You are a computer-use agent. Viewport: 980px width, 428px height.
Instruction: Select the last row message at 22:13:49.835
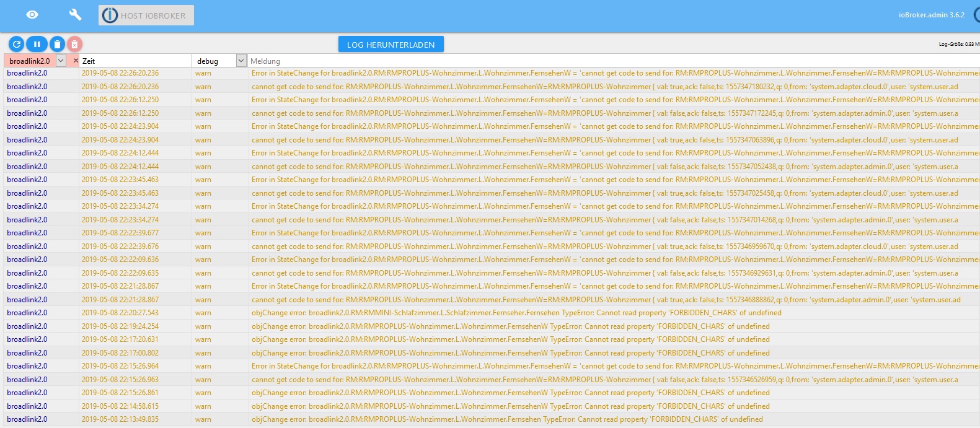(507, 419)
